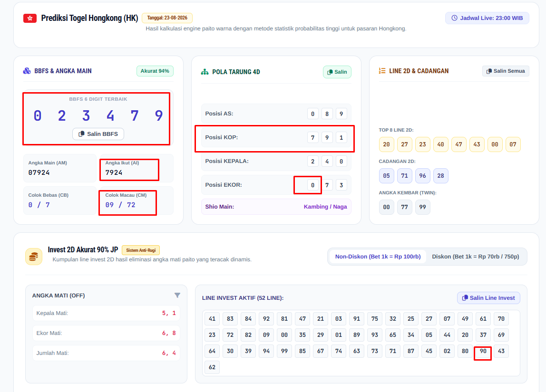This screenshot has width=546, height=392.
Task: Click the filter funnel icon in Angka Mati
Action: pyautogui.click(x=177, y=295)
